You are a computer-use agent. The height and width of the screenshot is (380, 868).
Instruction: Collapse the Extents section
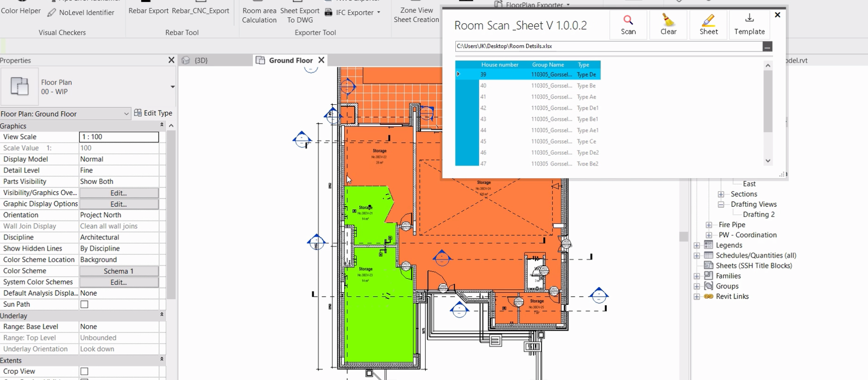(162, 360)
